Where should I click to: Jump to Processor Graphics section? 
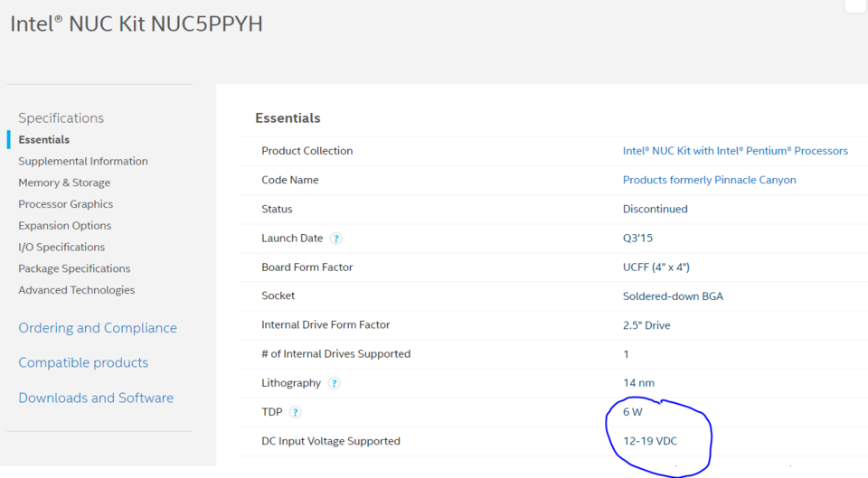coord(65,204)
